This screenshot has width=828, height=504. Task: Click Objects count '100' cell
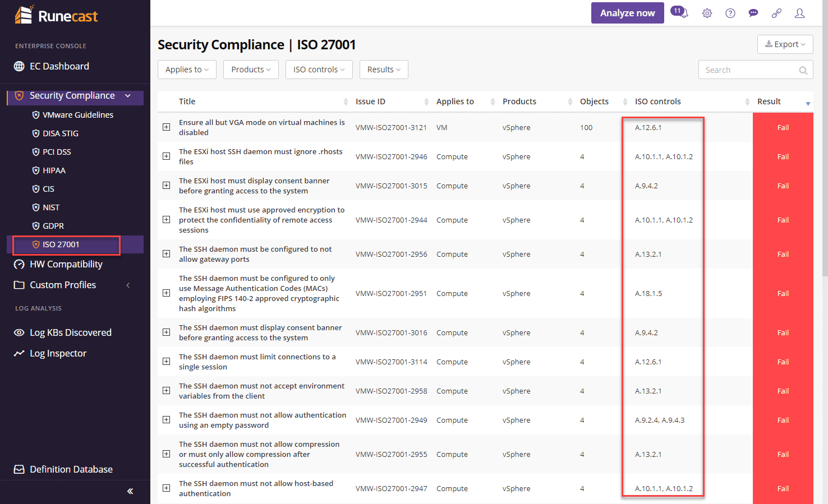(x=586, y=127)
